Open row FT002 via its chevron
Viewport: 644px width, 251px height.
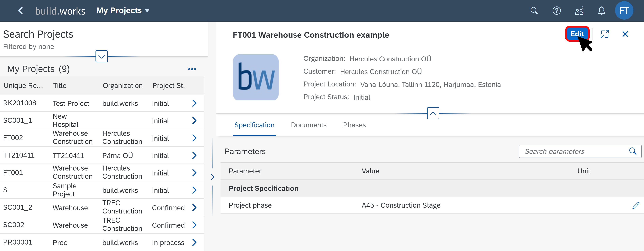(194, 138)
